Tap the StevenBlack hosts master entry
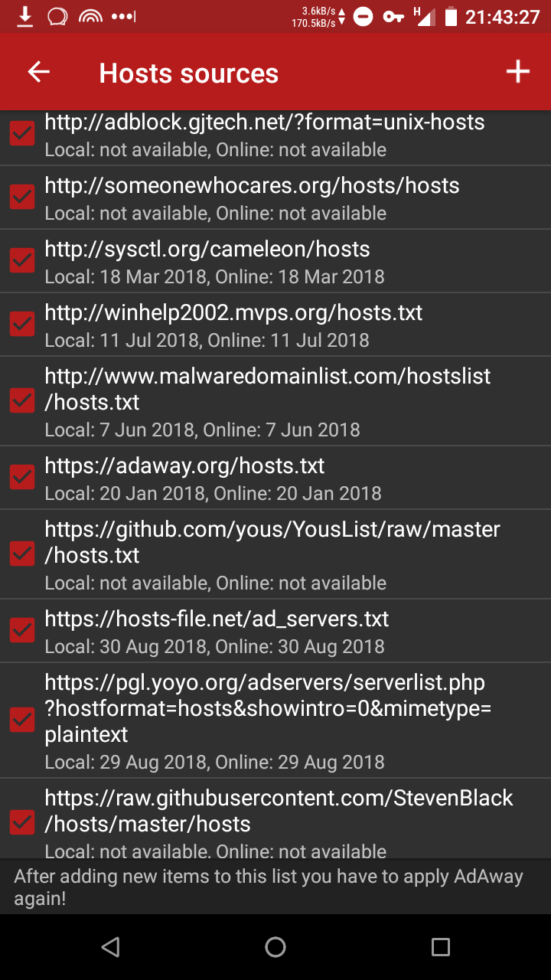The image size is (551, 980). point(275,819)
